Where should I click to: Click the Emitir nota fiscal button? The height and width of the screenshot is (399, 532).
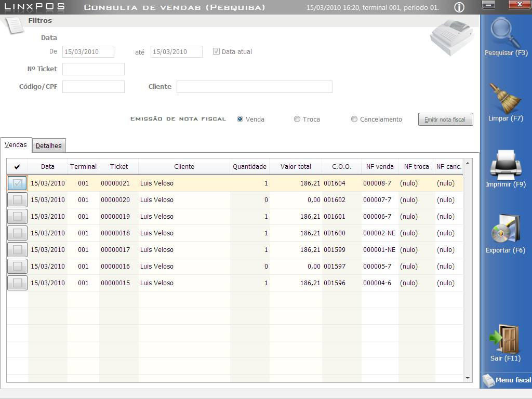445,119
